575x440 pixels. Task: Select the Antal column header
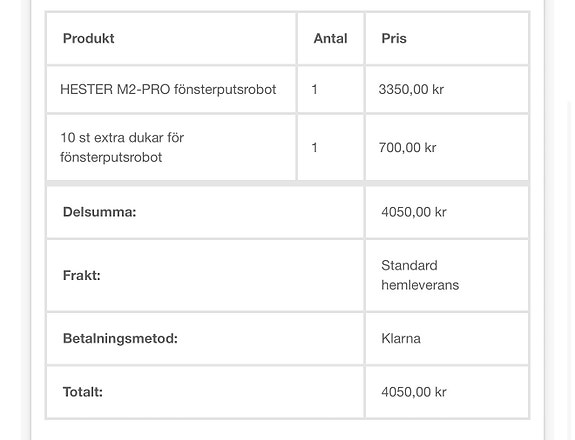(x=330, y=38)
